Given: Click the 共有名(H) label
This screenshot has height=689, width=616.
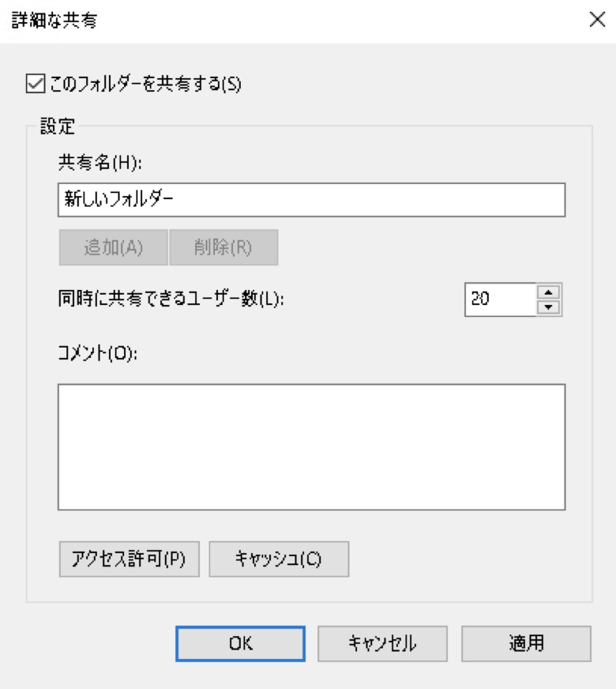Looking at the screenshot, I should point(98,162).
